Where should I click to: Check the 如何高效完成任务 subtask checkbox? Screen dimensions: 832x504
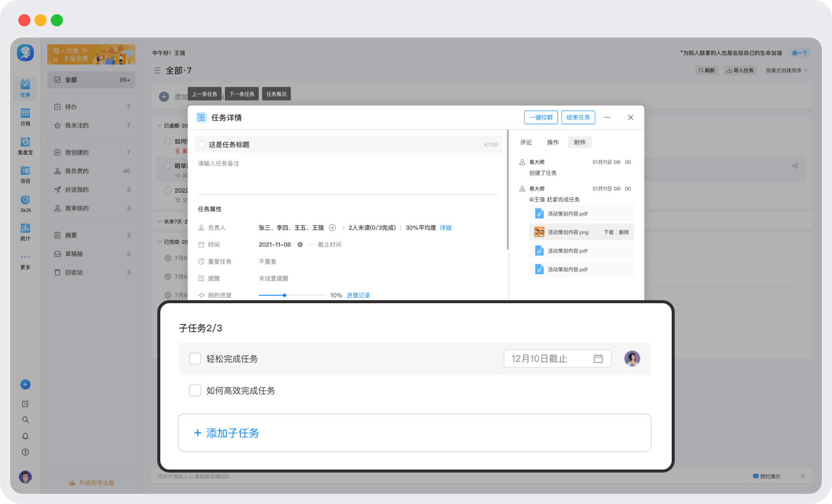[x=195, y=390]
